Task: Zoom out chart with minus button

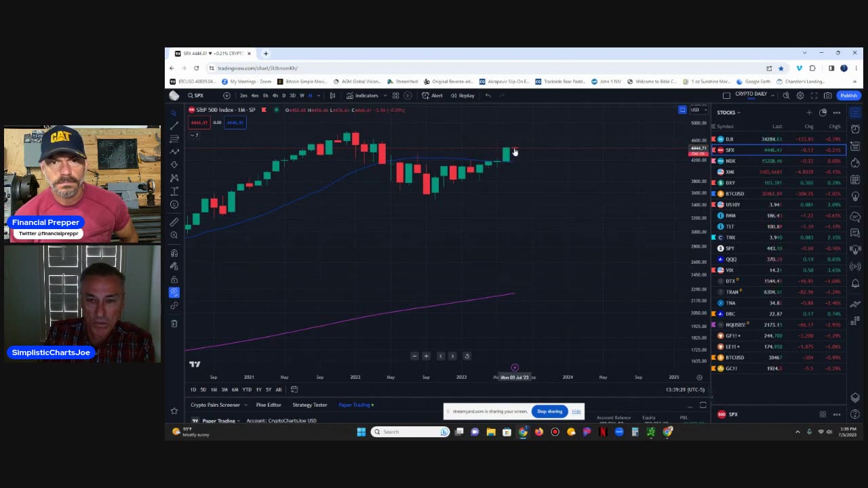Action: point(414,356)
